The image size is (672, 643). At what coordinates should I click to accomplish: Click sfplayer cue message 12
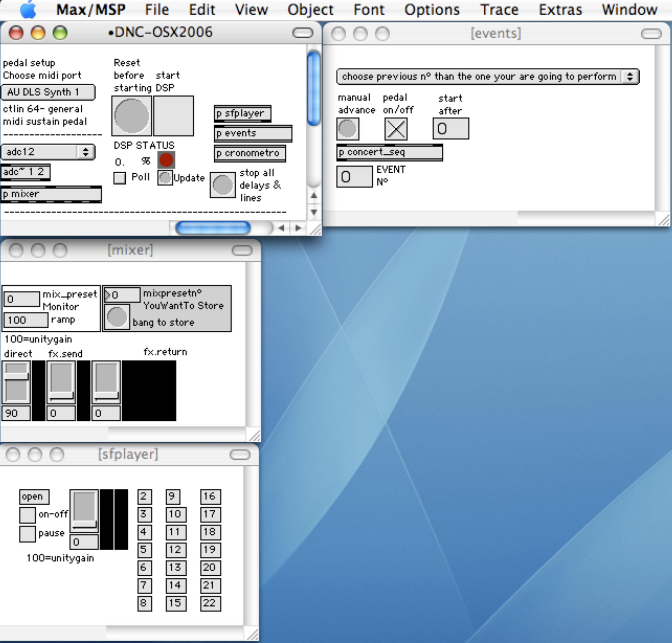click(x=176, y=550)
